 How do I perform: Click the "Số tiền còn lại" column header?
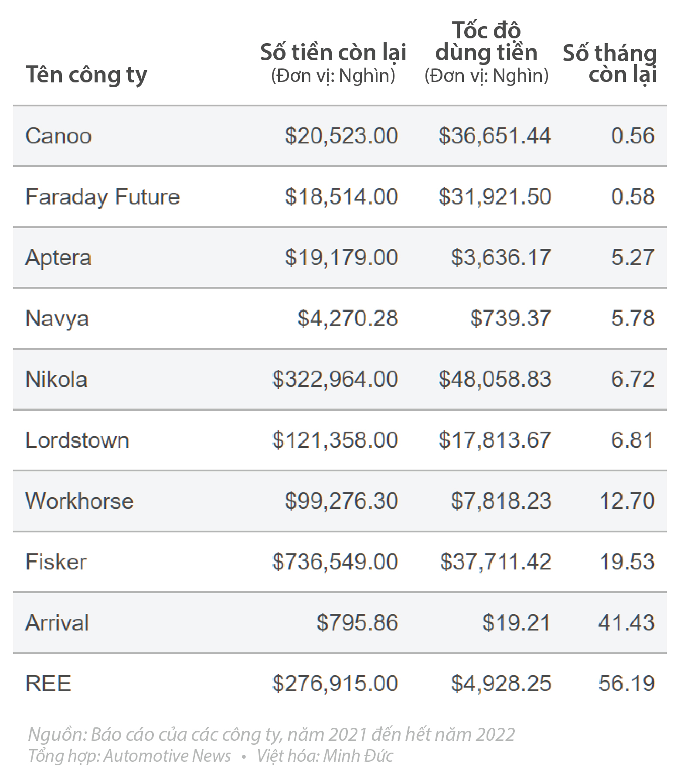point(333,53)
